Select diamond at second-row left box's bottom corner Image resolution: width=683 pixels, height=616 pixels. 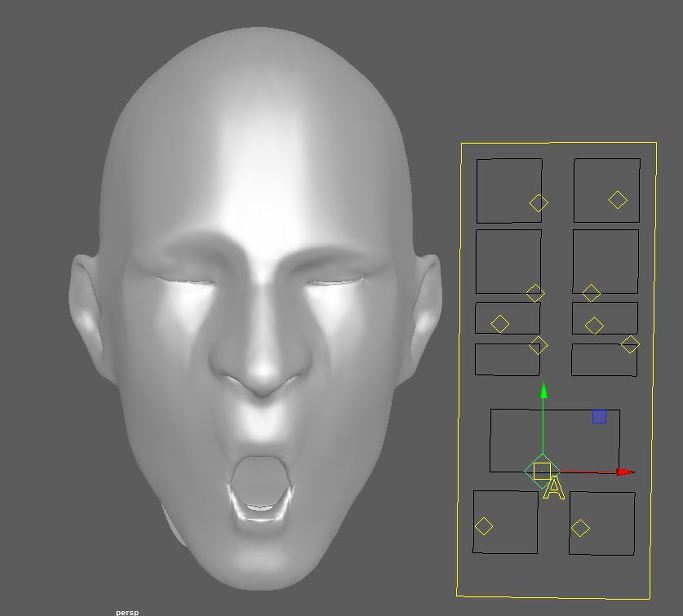tap(535, 293)
